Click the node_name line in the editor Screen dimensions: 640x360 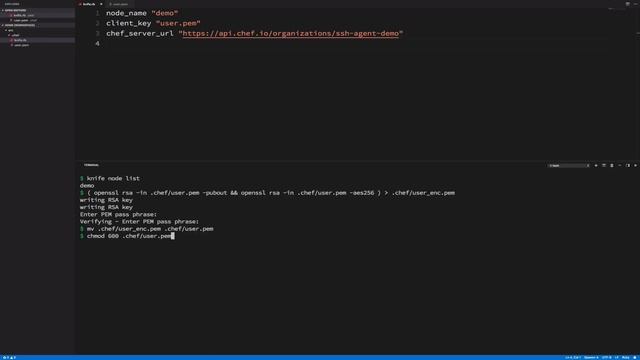tap(142, 13)
